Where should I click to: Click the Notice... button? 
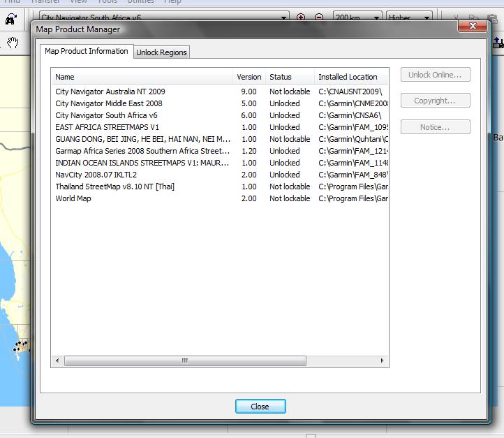(x=435, y=126)
